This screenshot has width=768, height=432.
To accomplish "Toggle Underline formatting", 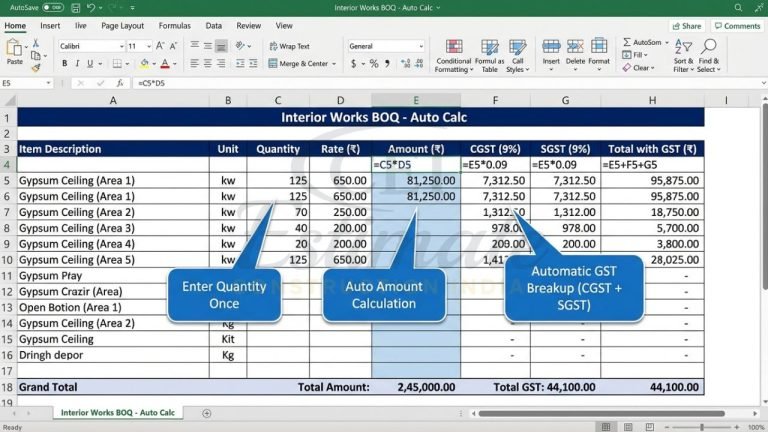I will (90, 63).
